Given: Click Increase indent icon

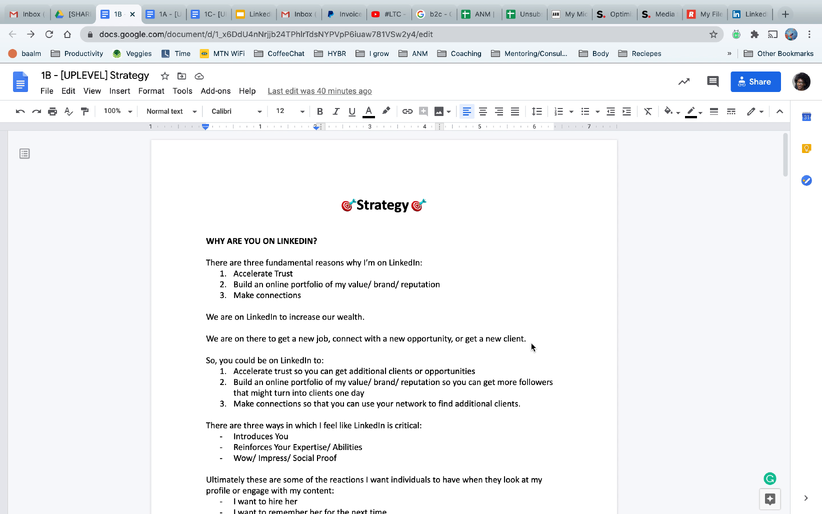Looking at the screenshot, I should point(626,111).
